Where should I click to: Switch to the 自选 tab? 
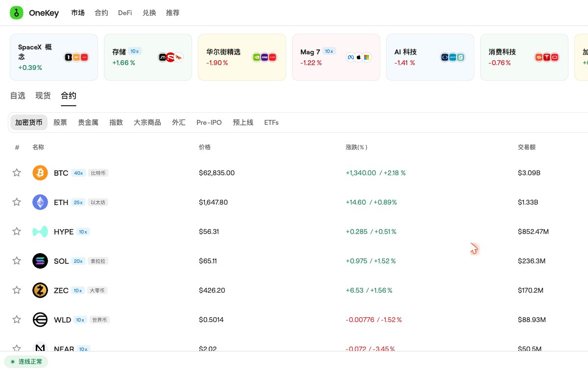click(x=18, y=95)
